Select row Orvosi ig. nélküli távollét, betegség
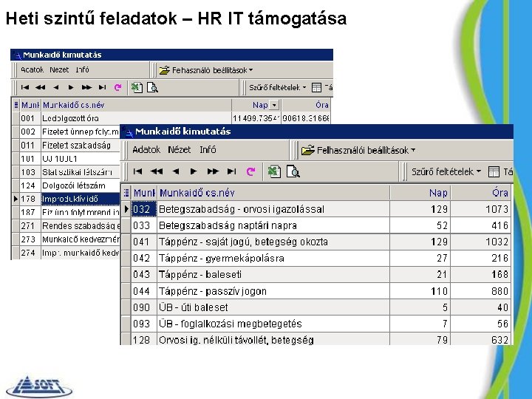532x399 pixels. click(316, 339)
